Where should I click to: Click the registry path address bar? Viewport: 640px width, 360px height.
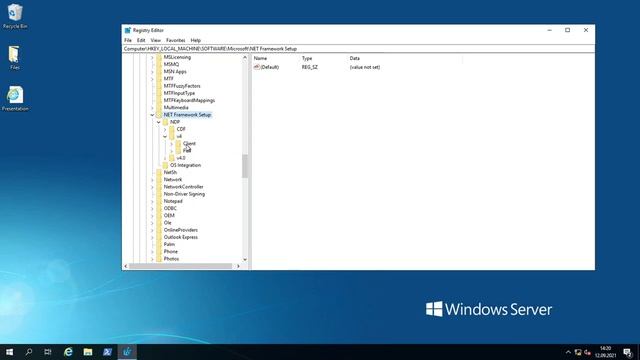(x=358, y=49)
